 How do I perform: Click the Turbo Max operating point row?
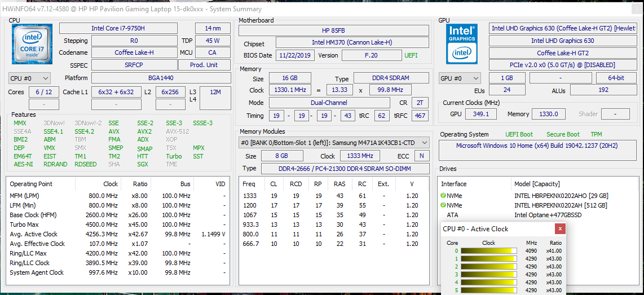point(118,224)
